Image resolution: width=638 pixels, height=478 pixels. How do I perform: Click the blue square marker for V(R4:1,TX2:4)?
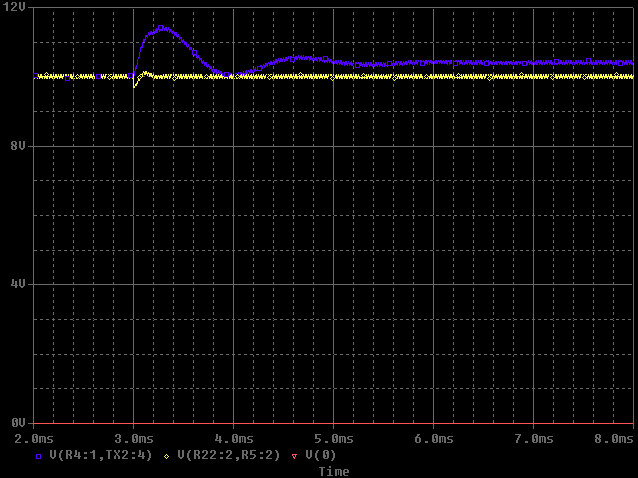pyautogui.click(x=39, y=456)
